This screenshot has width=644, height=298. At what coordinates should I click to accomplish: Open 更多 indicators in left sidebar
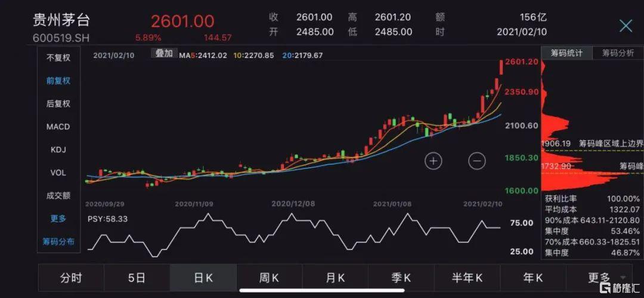point(58,219)
